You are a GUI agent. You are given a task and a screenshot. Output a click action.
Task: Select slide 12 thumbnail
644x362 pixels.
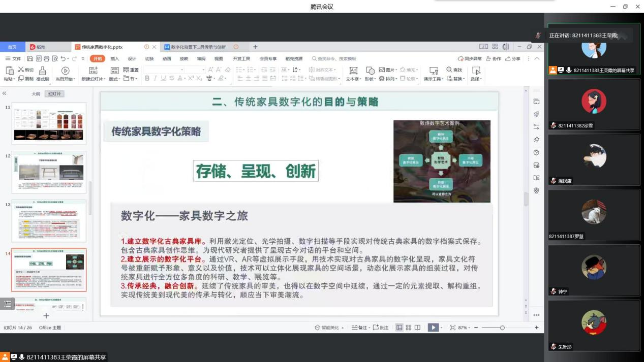pos(49,172)
